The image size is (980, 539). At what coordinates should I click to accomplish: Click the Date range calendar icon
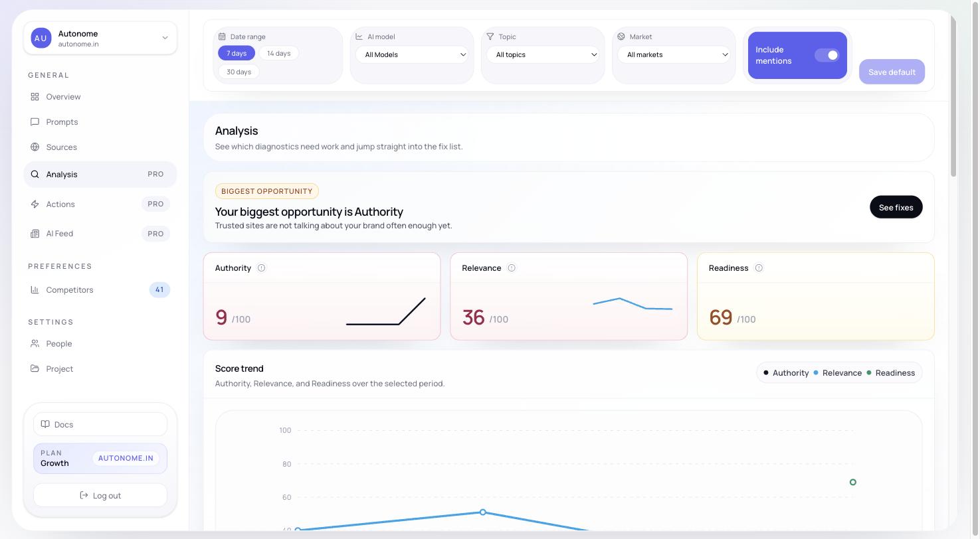[x=223, y=37]
